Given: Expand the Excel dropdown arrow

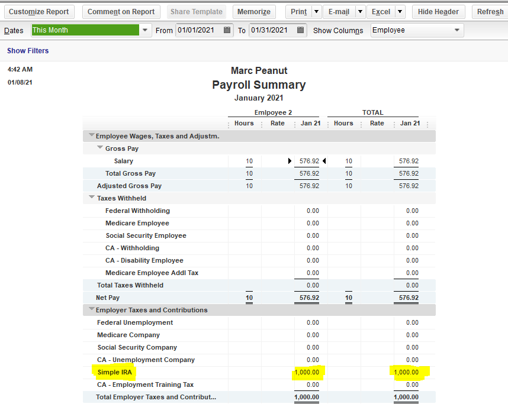Looking at the screenshot, I should coord(400,12).
